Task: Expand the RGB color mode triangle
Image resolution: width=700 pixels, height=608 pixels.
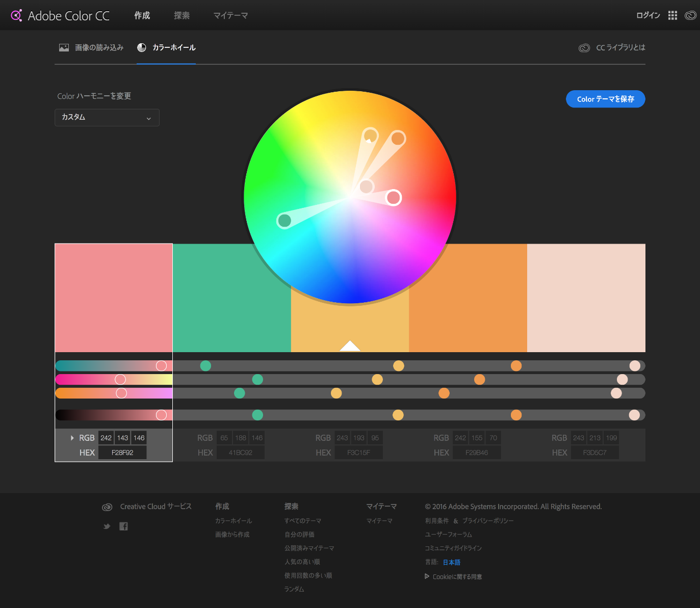Action: (72, 438)
